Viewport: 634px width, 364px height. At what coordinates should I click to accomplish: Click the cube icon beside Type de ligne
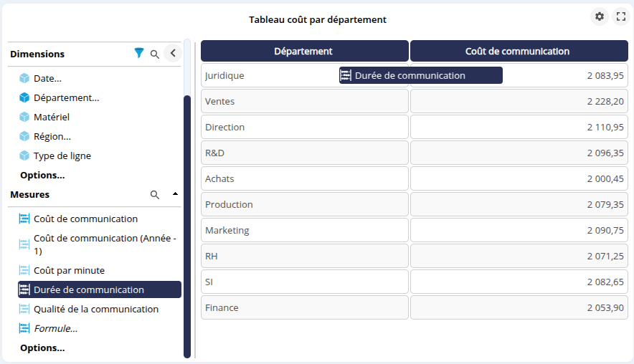click(24, 155)
